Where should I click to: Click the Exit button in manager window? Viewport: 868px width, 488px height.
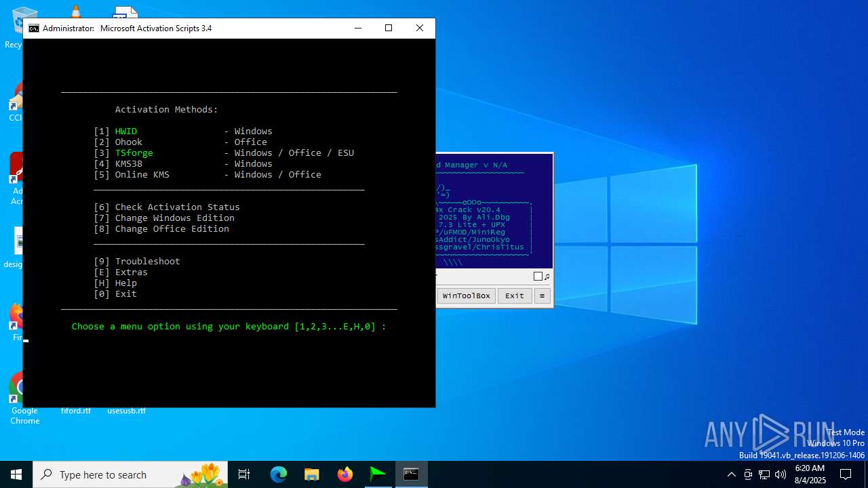[x=515, y=296]
